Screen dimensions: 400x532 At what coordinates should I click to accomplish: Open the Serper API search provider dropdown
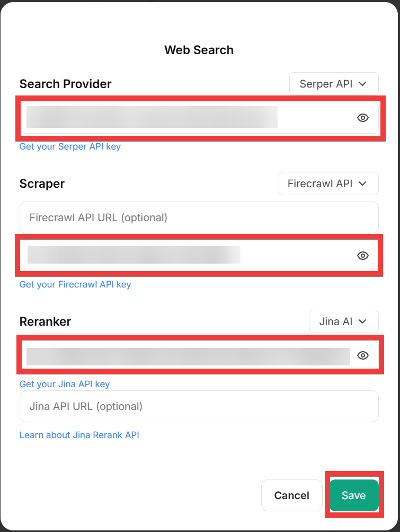333,84
